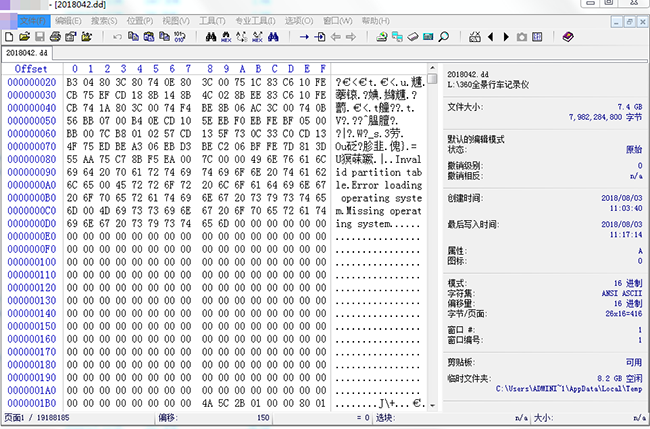
Task: Click the black right arrow navigation icon
Action: (x=505, y=37)
